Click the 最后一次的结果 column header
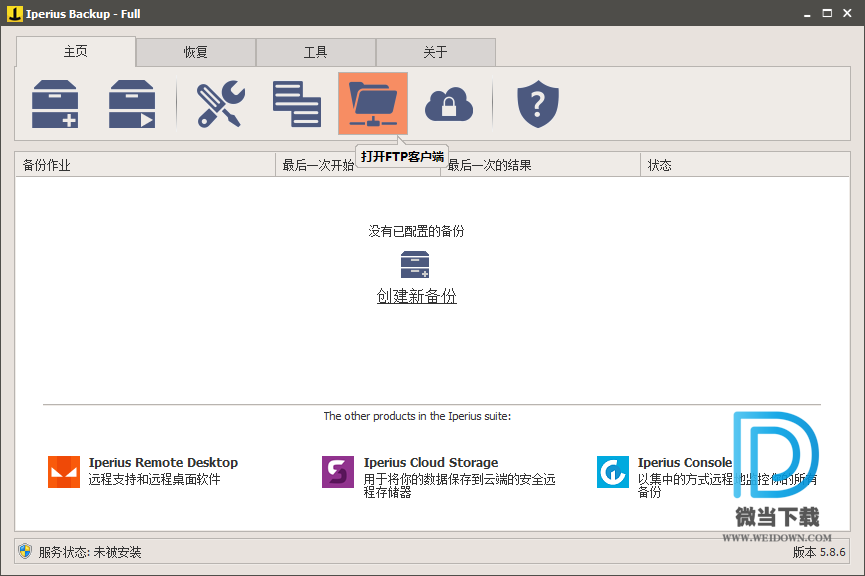 coord(540,165)
